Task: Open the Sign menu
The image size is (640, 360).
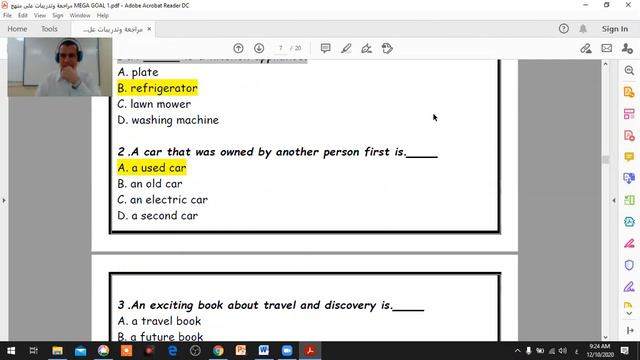Action: (58, 15)
